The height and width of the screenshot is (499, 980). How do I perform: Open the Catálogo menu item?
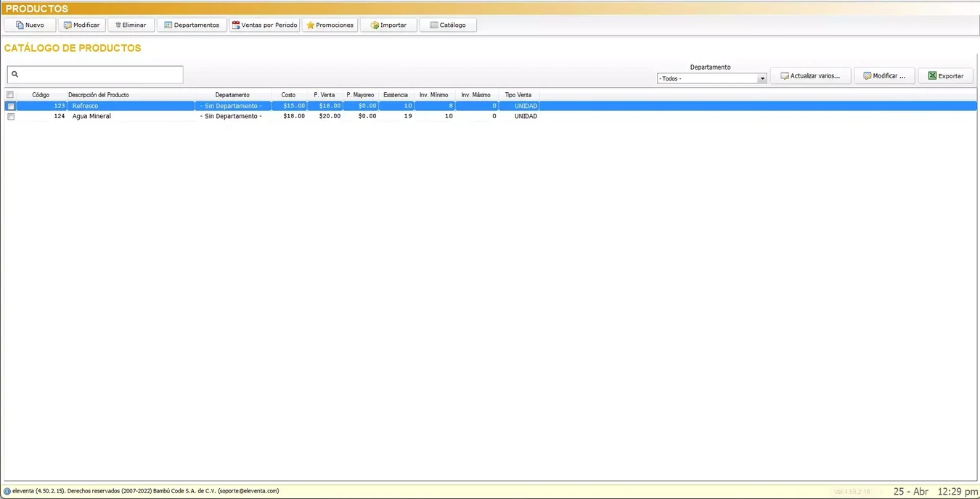pos(448,25)
